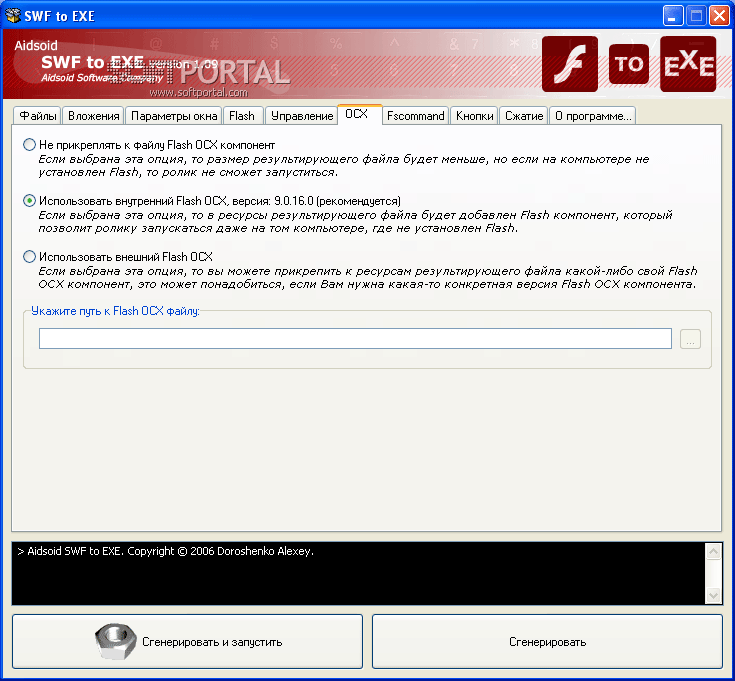Viewport: 735px width, 681px height.
Task: Click the 'Укажите путь к Flash OCX файлу' label
Action: pos(115,311)
